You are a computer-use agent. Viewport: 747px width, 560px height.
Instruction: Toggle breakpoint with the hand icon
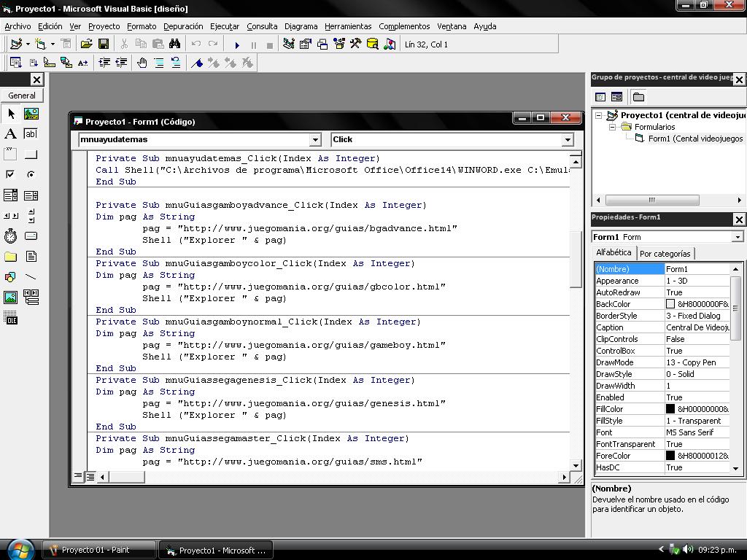tap(142, 63)
